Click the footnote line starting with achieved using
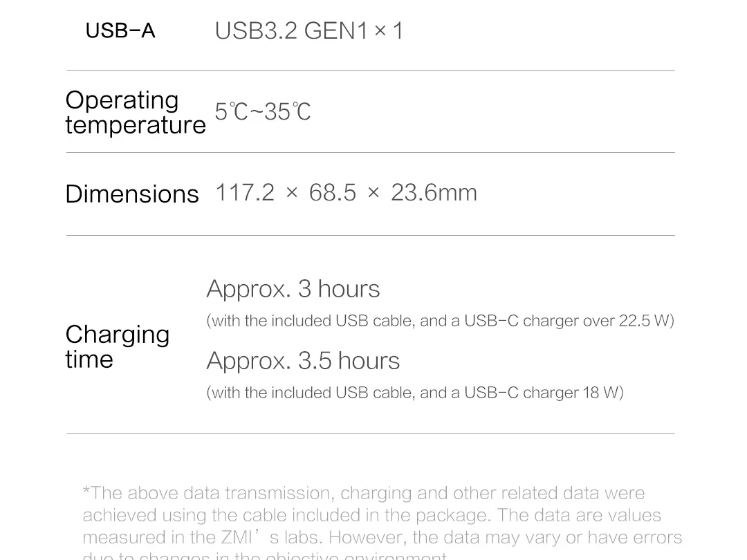This screenshot has width=747, height=560. 371,515
